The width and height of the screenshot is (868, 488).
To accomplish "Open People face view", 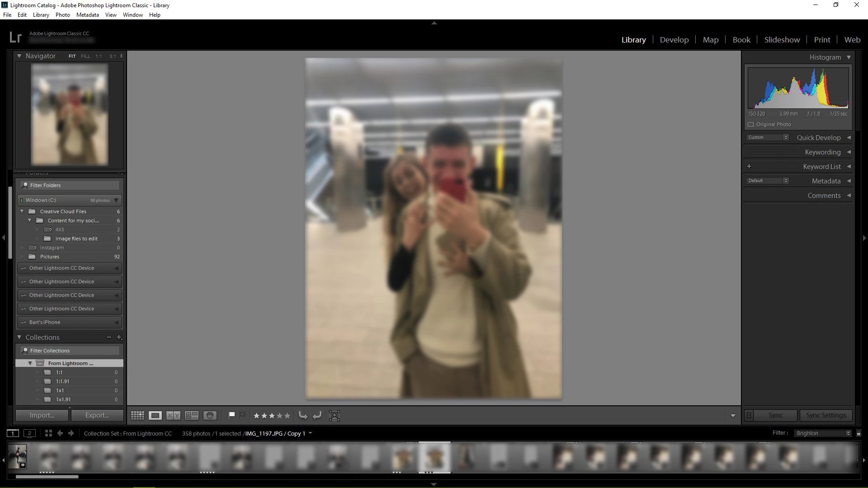I will pyautogui.click(x=210, y=416).
